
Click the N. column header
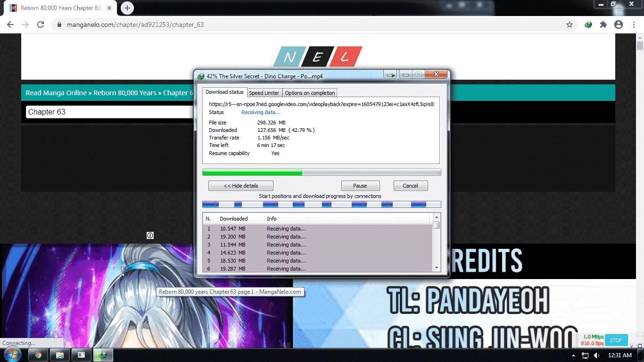pos(210,219)
